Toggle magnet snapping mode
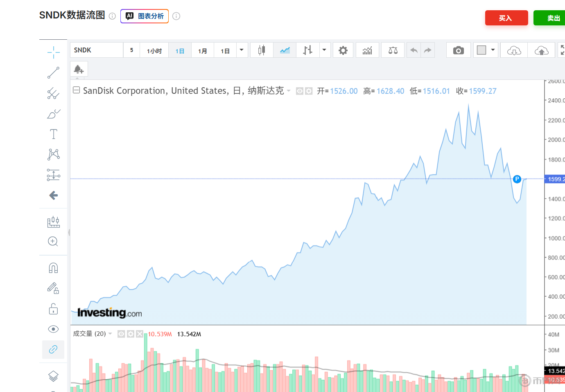 53,268
